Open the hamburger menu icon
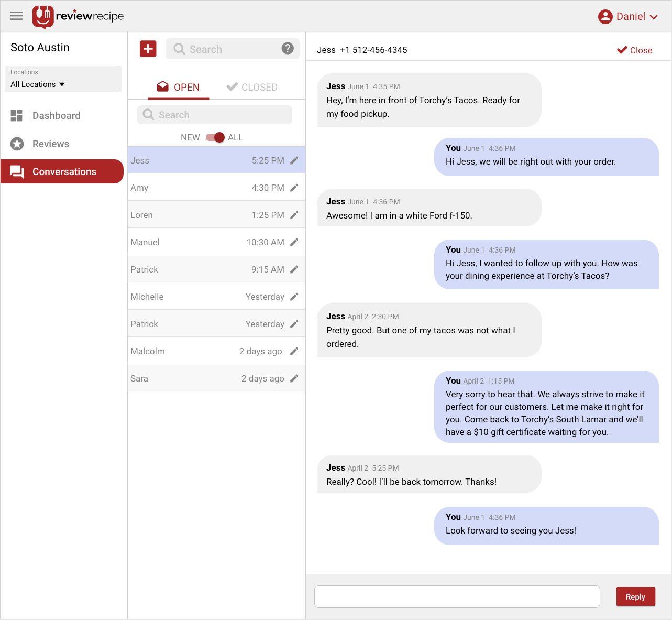The height and width of the screenshot is (620, 672). point(17,16)
